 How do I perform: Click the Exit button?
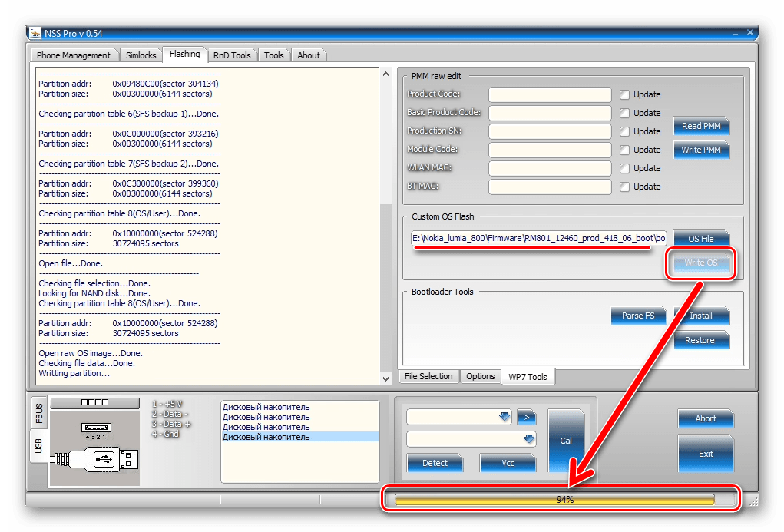click(706, 454)
